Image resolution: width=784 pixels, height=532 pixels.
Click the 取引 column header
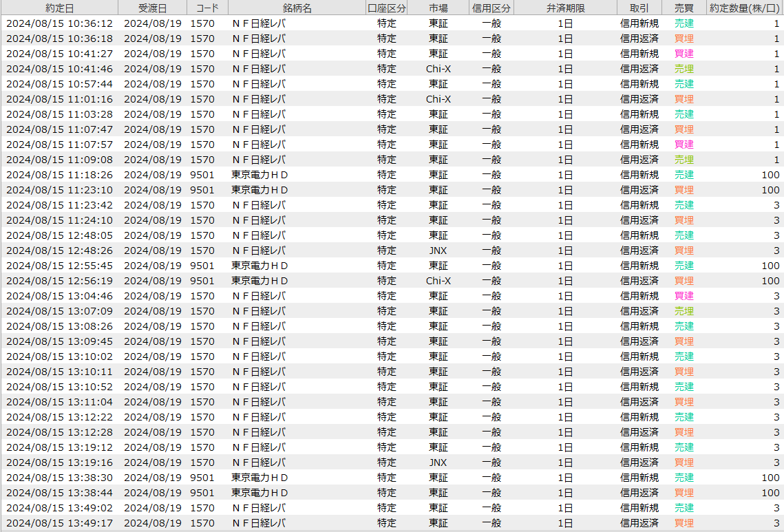(639, 8)
